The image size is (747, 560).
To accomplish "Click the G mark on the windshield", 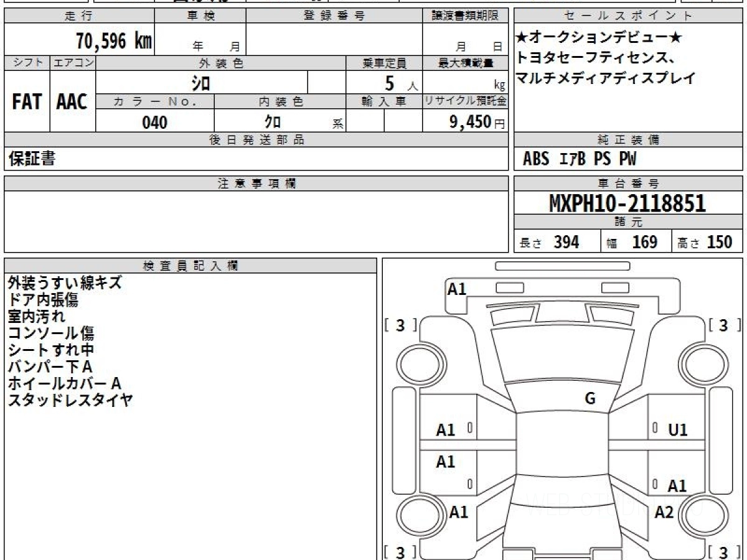I will 590,399.
